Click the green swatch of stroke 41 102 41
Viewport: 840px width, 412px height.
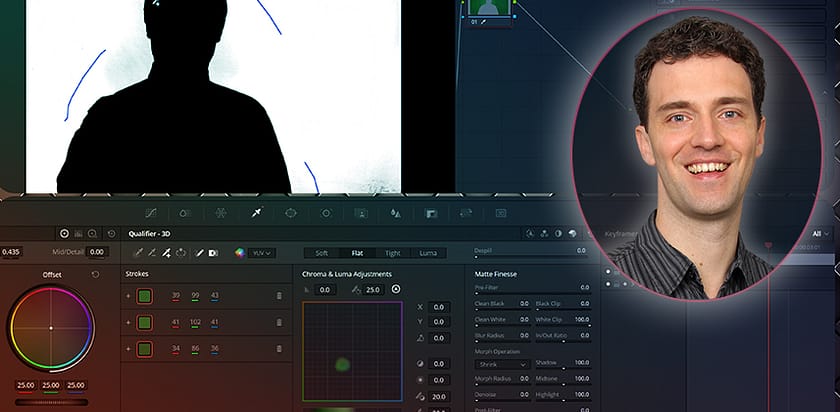click(x=144, y=323)
